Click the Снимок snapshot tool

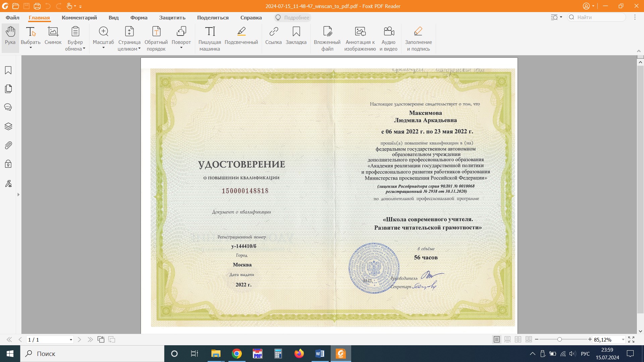click(x=53, y=36)
